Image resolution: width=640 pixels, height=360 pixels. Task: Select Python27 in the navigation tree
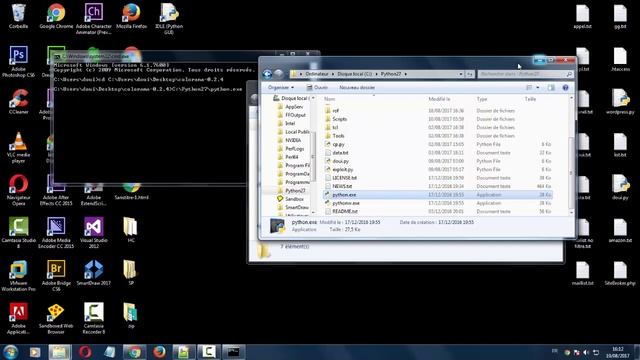coord(295,191)
